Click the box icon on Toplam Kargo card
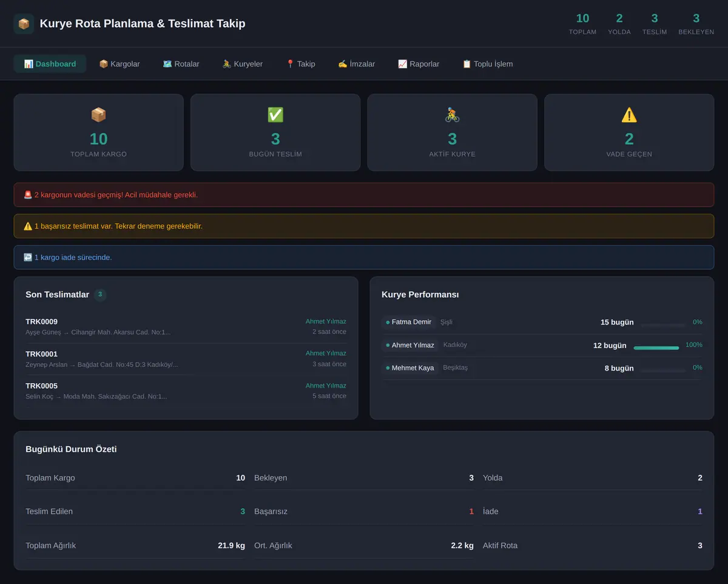The width and height of the screenshot is (728, 584). pos(98,115)
